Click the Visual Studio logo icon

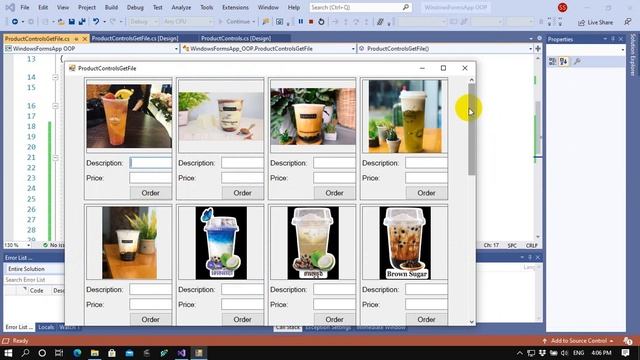10,7
